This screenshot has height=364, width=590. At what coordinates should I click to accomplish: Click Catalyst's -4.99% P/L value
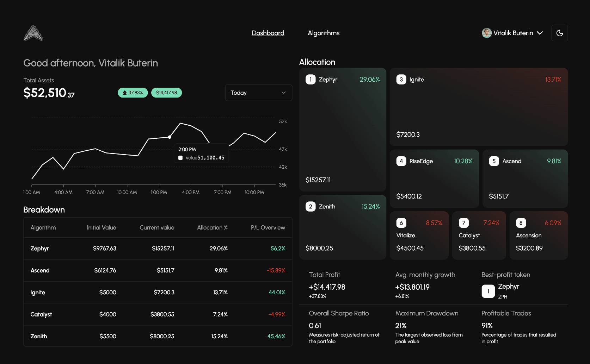coord(277,314)
